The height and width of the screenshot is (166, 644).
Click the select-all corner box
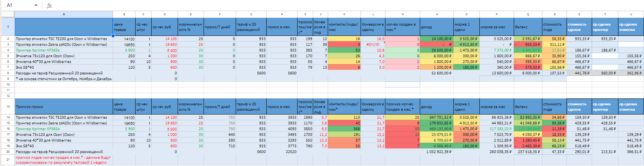tap(8, 14)
